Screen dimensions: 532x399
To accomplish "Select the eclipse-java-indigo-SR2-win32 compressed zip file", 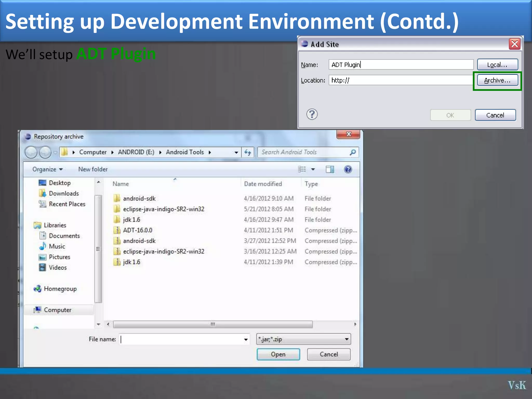I will [x=163, y=251].
